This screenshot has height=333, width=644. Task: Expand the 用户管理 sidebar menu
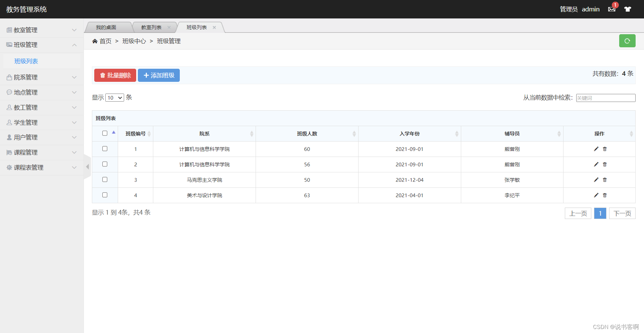[x=42, y=137]
